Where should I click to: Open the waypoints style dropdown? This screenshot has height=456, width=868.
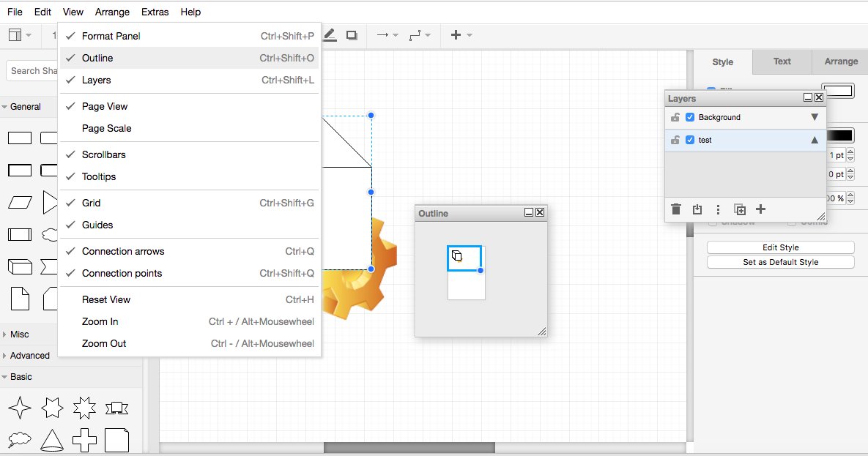420,35
